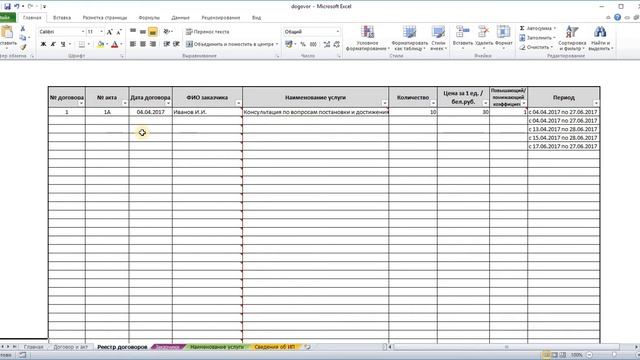
Task: Click the cell borders icon
Action: pos(82,44)
